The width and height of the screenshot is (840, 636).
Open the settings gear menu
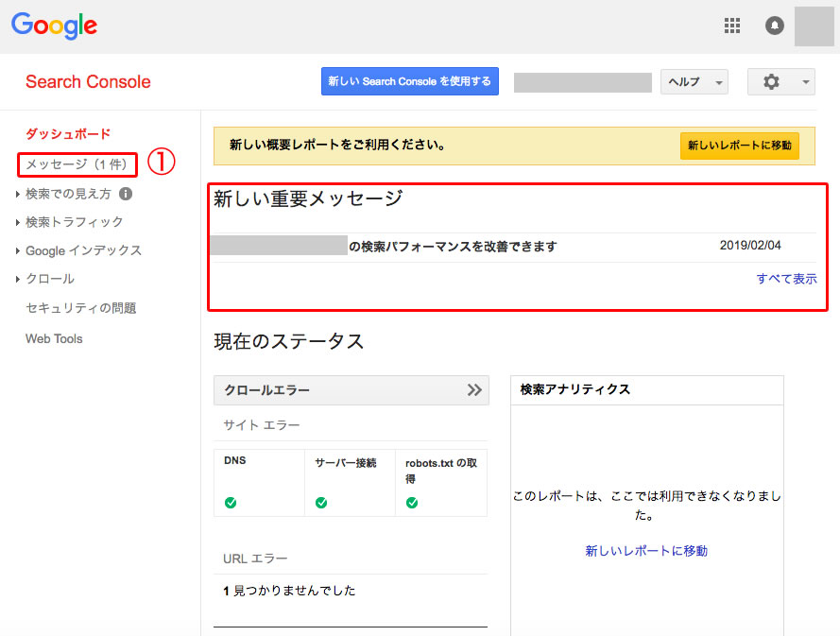(x=780, y=82)
